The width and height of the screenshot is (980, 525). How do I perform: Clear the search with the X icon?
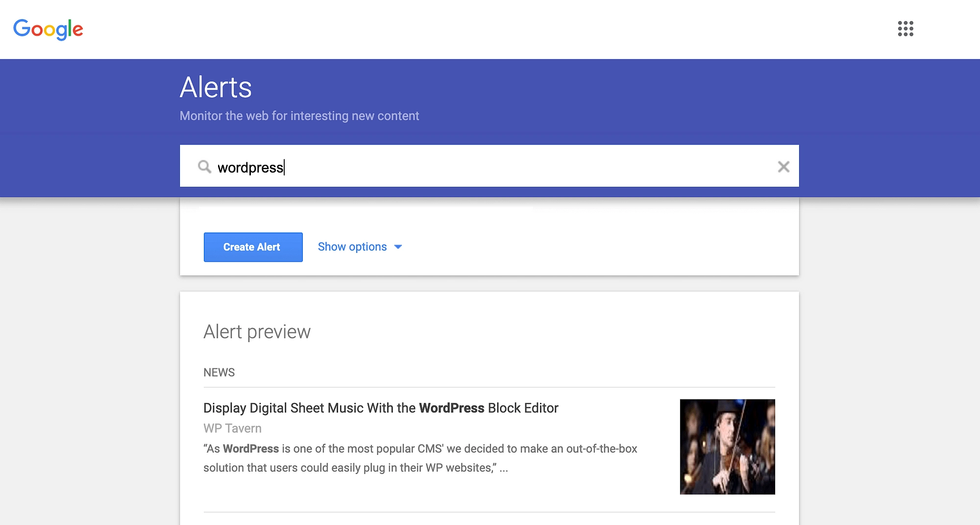point(784,167)
